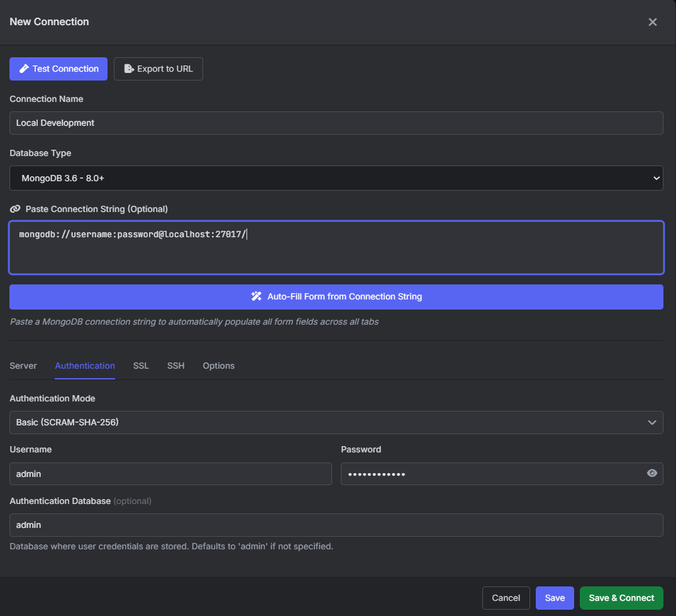This screenshot has height=616, width=676.
Task: Open the SSH tab
Action: [x=176, y=366]
